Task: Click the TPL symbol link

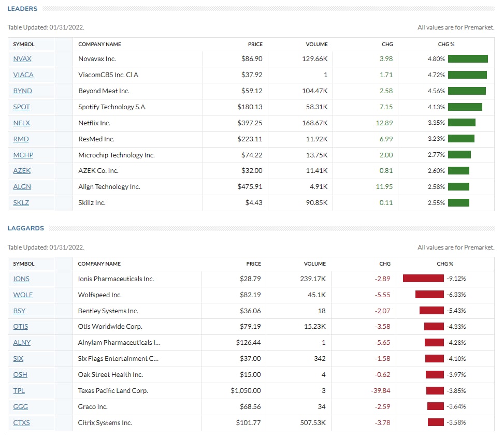Action: (x=19, y=391)
